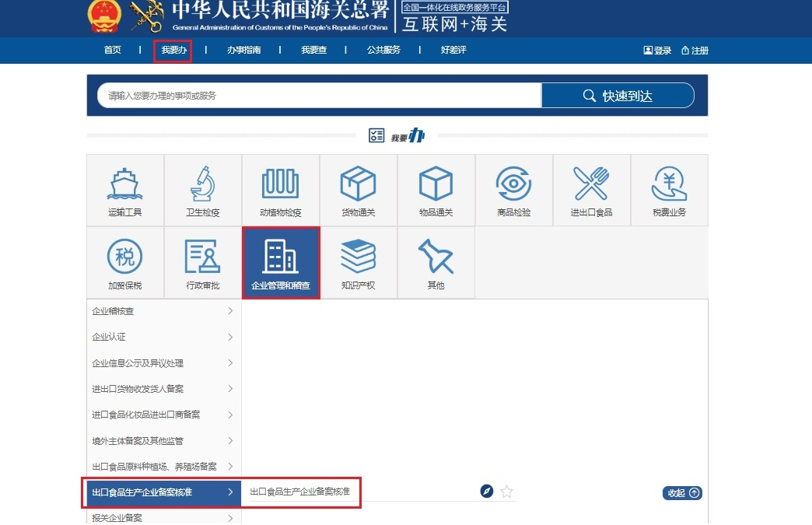Open the 我要办 menu item
This screenshot has width=812, height=525.
(x=173, y=51)
